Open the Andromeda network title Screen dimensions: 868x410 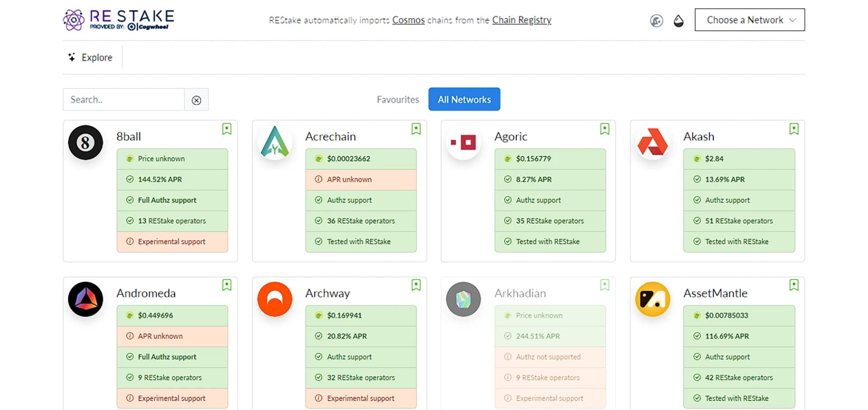click(146, 293)
